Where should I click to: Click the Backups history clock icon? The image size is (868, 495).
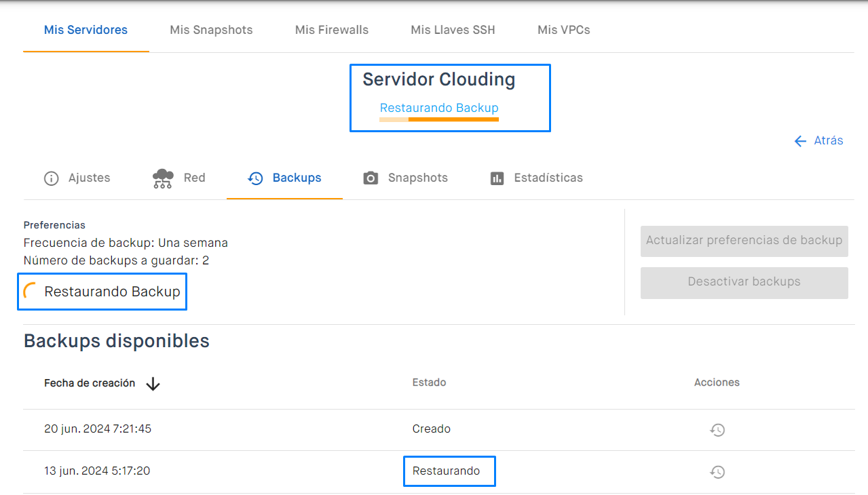(x=255, y=178)
